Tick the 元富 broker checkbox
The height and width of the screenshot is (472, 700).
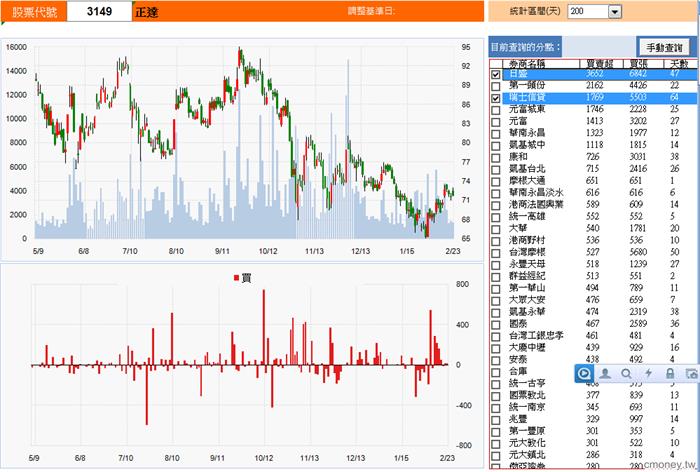(x=496, y=122)
